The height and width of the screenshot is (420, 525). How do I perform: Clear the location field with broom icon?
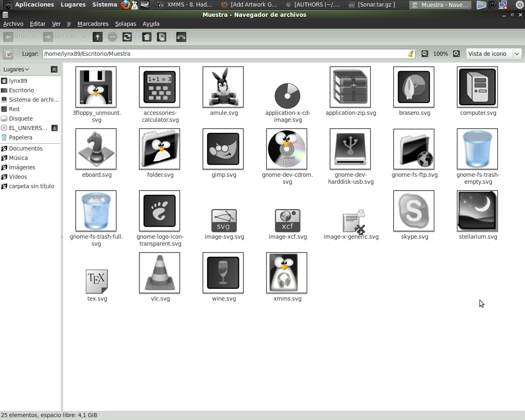[x=411, y=54]
